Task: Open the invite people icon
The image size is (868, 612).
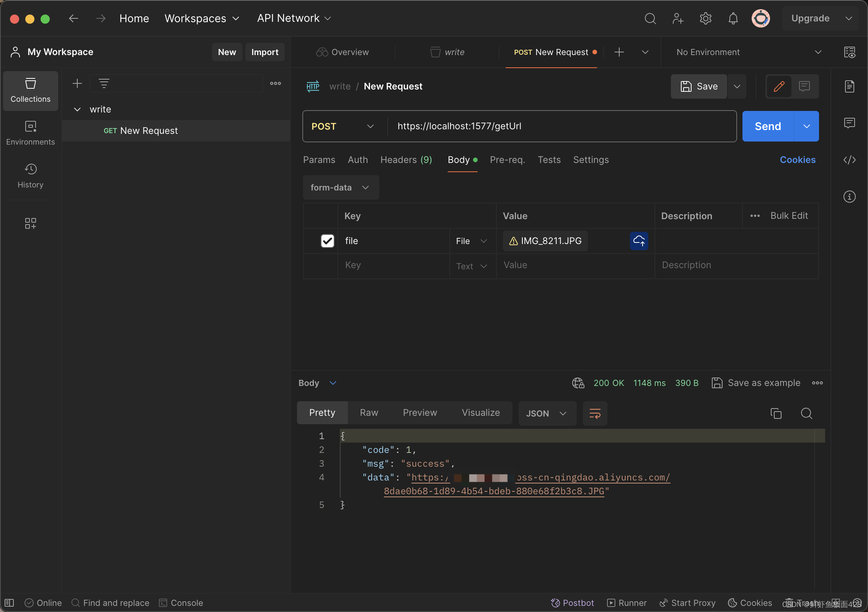Action: click(678, 18)
